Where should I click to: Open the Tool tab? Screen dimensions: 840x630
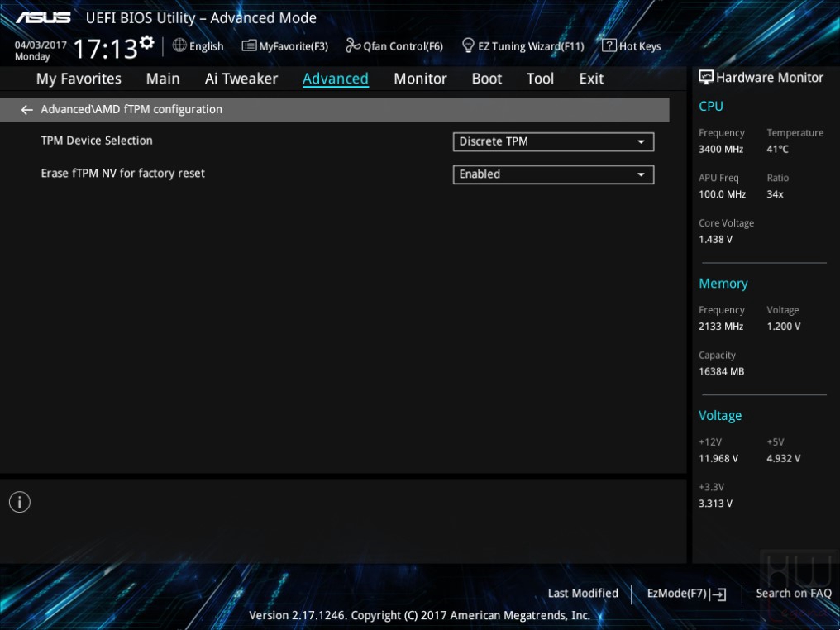[x=540, y=79]
